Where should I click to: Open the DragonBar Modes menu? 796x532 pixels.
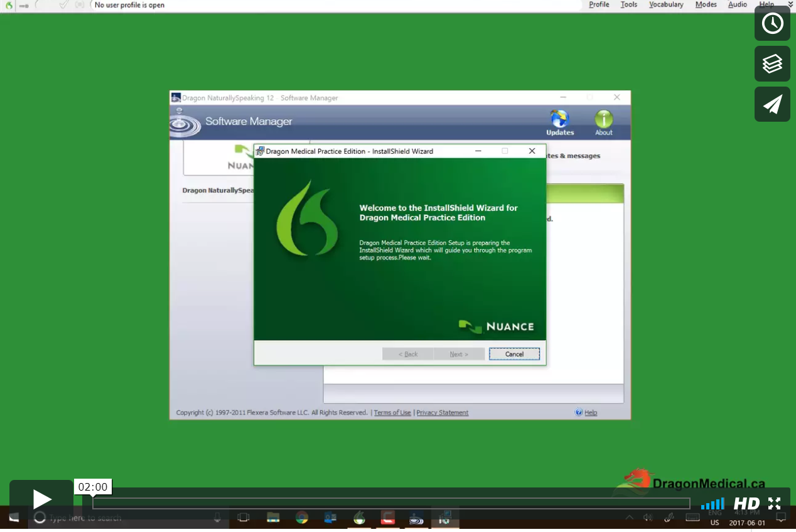[x=706, y=4]
